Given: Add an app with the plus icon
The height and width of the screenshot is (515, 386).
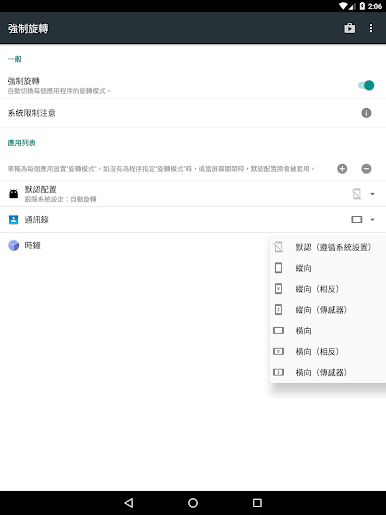Looking at the screenshot, I should coord(342,169).
